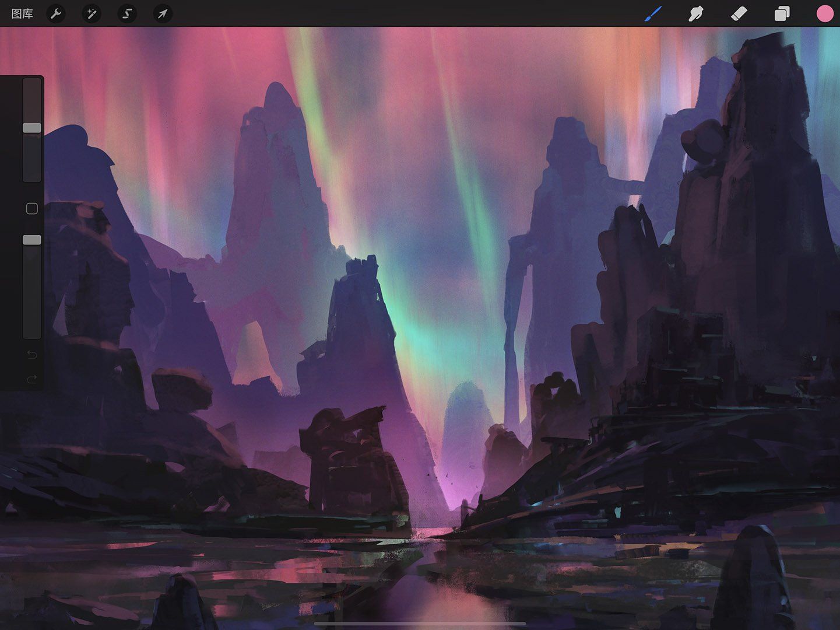Activate the Selection tool

pos(126,13)
